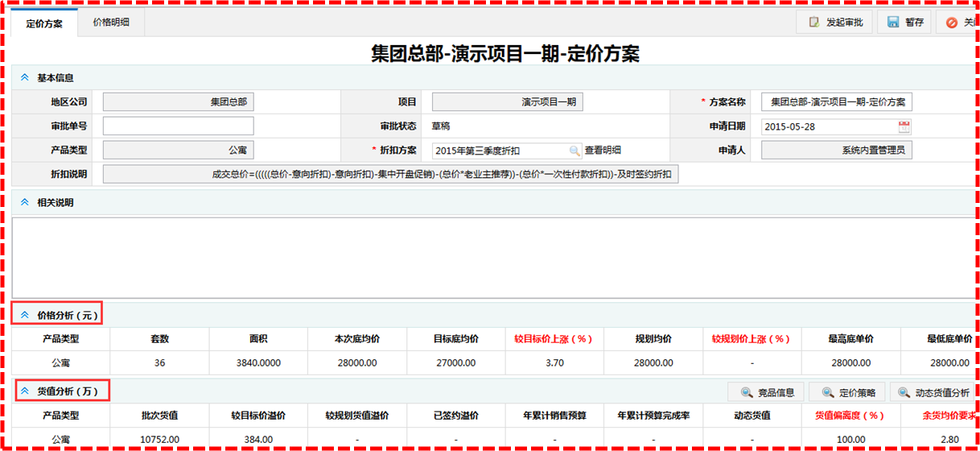Click the 批次货值 column header

[159, 416]
